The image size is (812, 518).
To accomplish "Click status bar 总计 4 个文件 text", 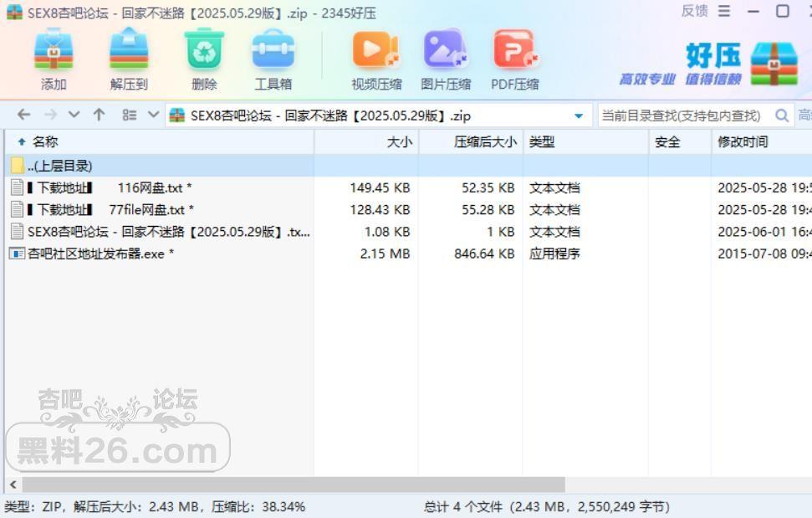I will [x=463, y=506].
